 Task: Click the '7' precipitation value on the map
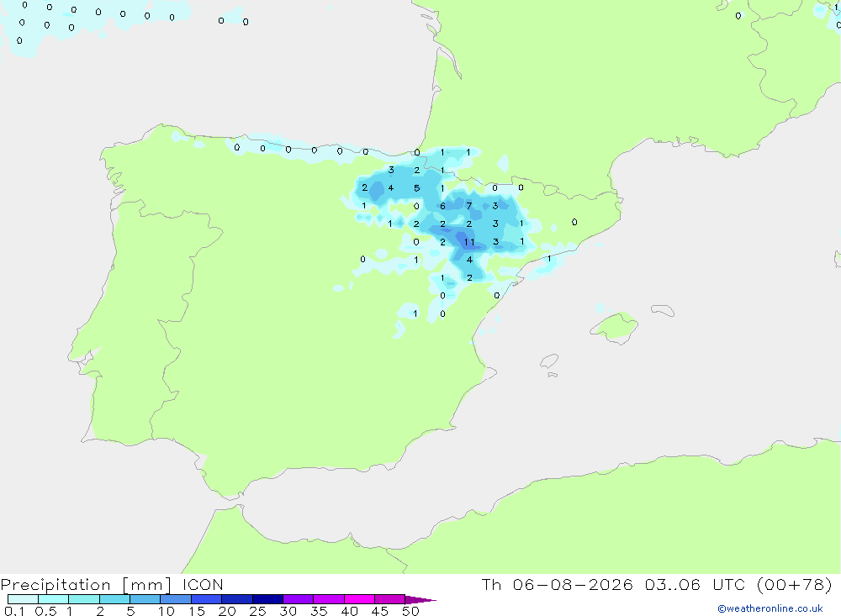469,206
